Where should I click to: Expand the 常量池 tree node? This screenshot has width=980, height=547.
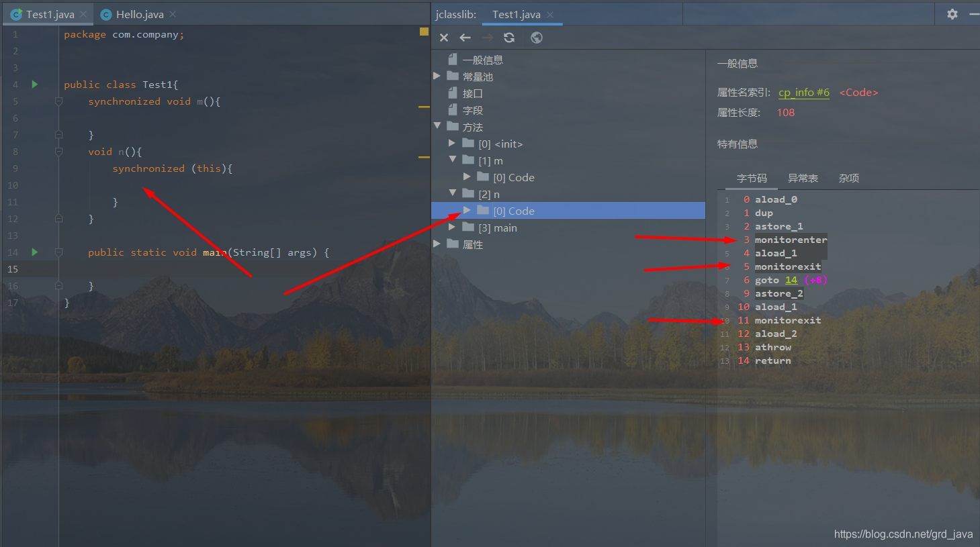[437, 76]
